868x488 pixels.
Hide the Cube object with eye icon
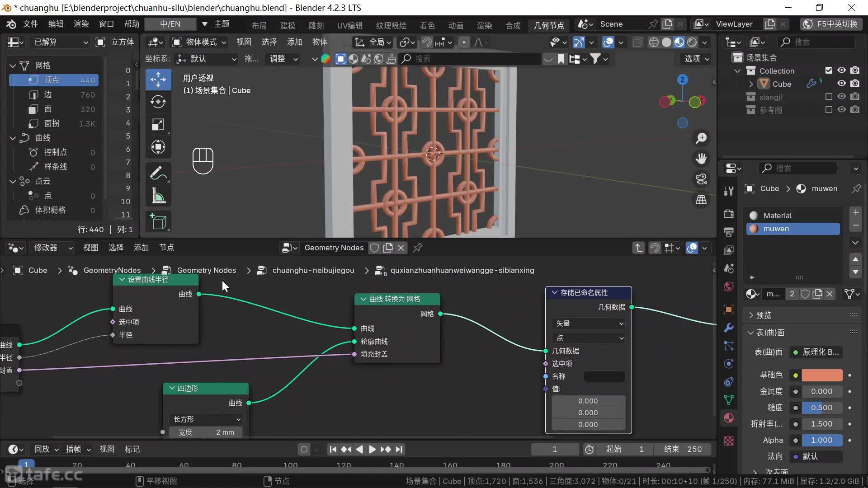841,84
